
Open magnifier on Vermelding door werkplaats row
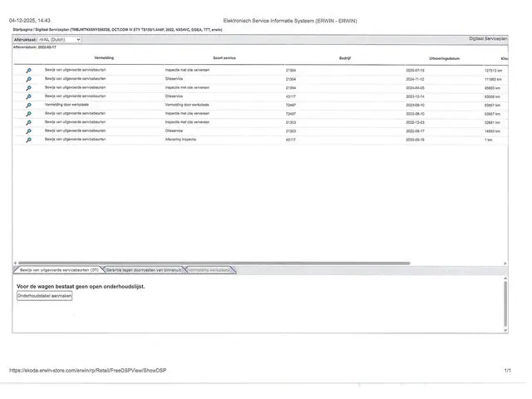click(x=28, y=106)
